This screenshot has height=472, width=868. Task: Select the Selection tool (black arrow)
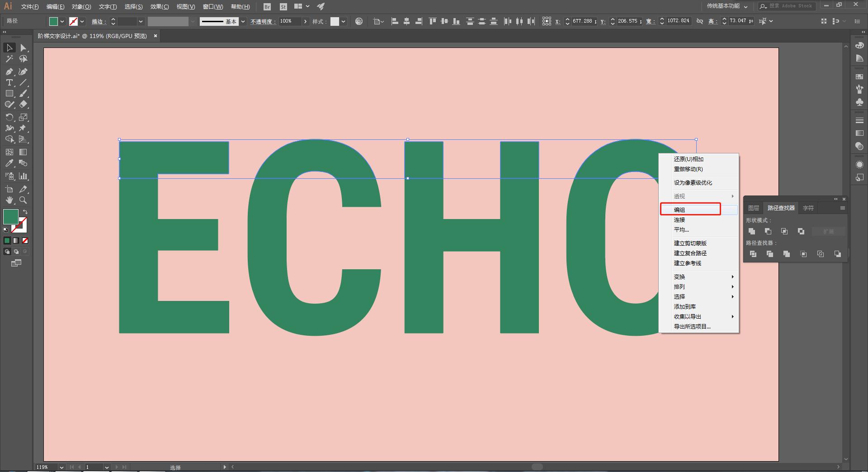tap(9, 48)
